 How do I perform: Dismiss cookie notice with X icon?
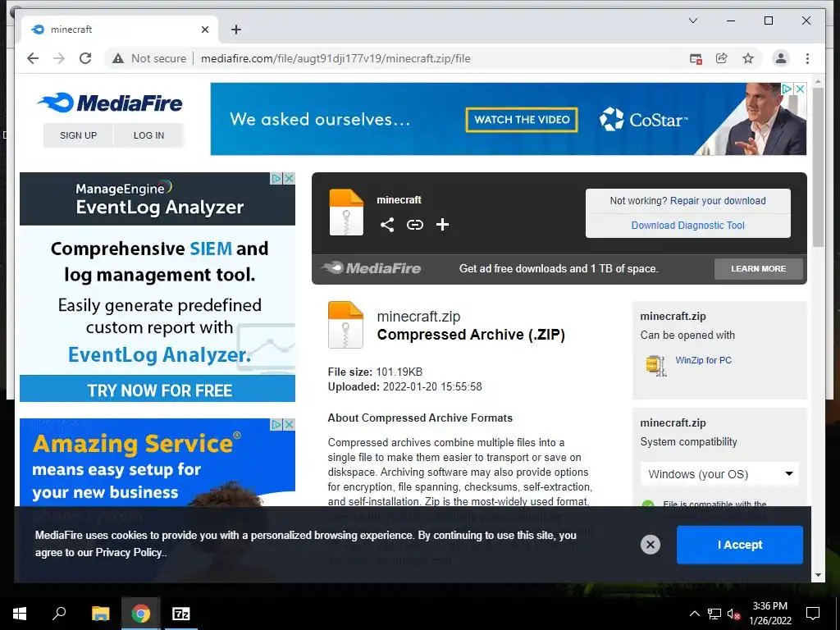tap(651, 545)
